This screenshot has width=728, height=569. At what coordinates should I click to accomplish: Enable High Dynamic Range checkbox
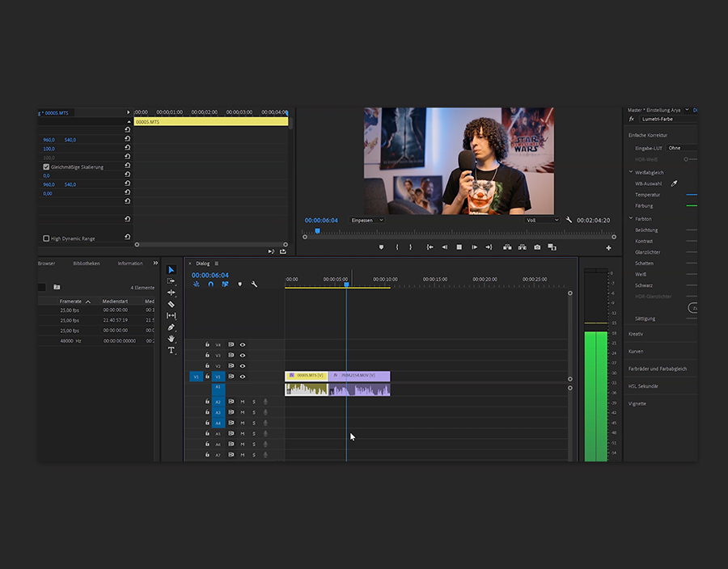[x=46, y=238]
